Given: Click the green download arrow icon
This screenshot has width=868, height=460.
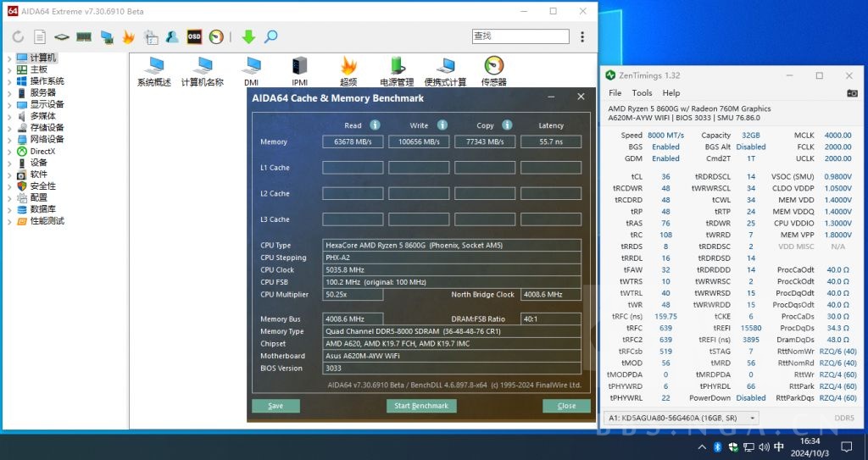Looking at the screenshot, I should tap(248, 36).
